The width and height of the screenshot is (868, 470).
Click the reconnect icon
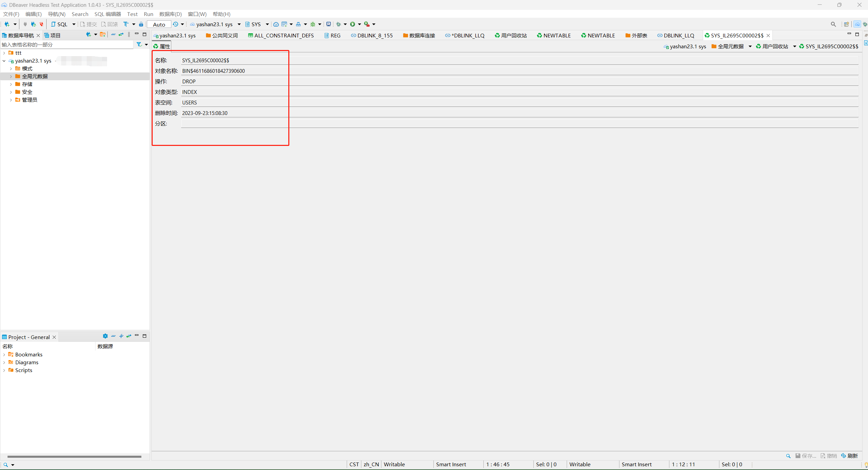click(33, 24)
